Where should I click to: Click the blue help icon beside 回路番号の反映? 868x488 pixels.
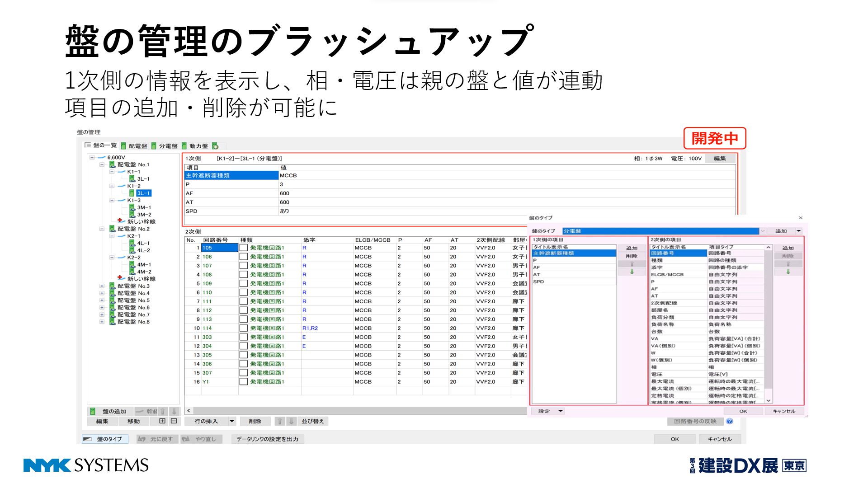tap(730, 421)
